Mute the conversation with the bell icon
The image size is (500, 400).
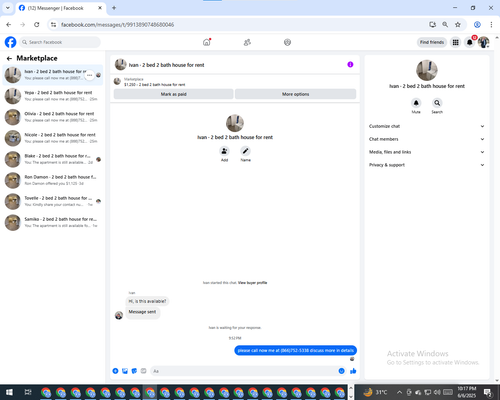click(x=416, y=103)
